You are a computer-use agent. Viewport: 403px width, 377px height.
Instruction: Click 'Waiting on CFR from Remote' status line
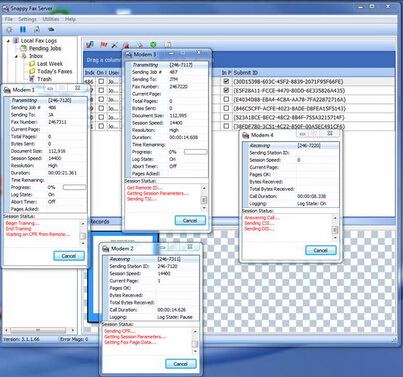[x=38, y=234]
